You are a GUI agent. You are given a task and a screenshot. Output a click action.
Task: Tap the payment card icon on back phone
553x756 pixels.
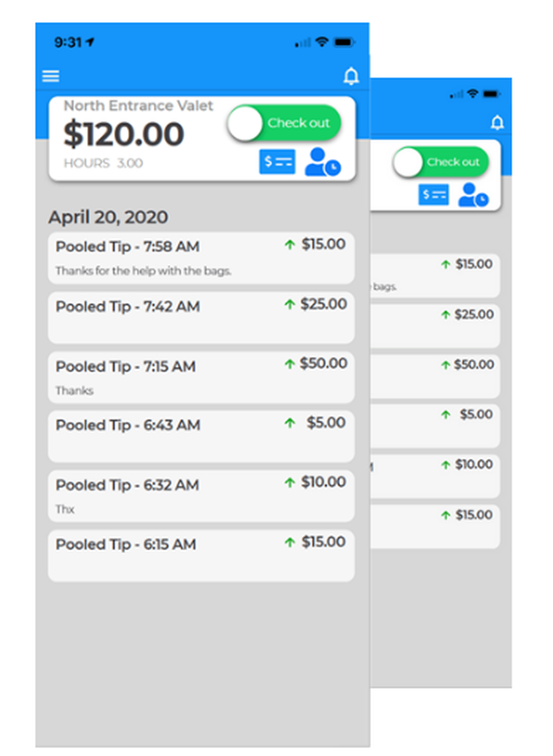(x=434, y=195)
